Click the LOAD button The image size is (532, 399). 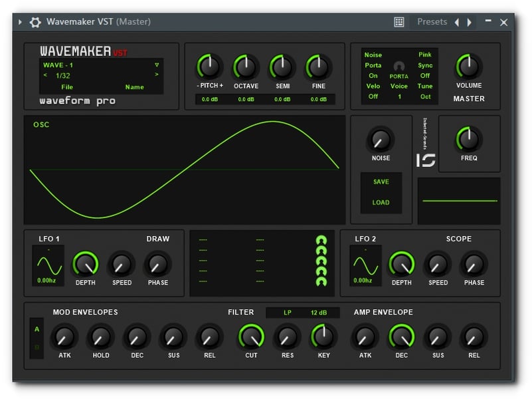tap(381, 202)
